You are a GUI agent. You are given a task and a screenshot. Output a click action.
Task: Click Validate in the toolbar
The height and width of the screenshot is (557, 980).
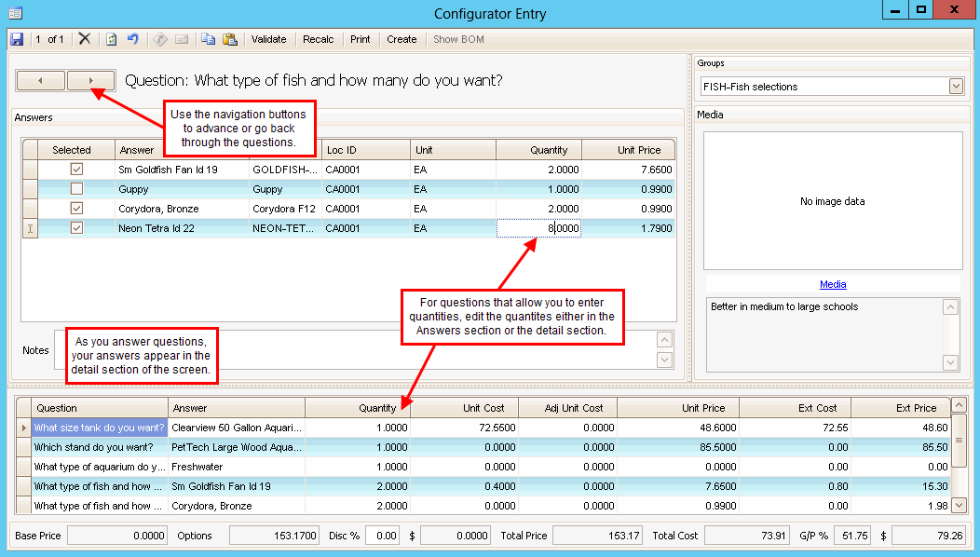click(269, 39)
